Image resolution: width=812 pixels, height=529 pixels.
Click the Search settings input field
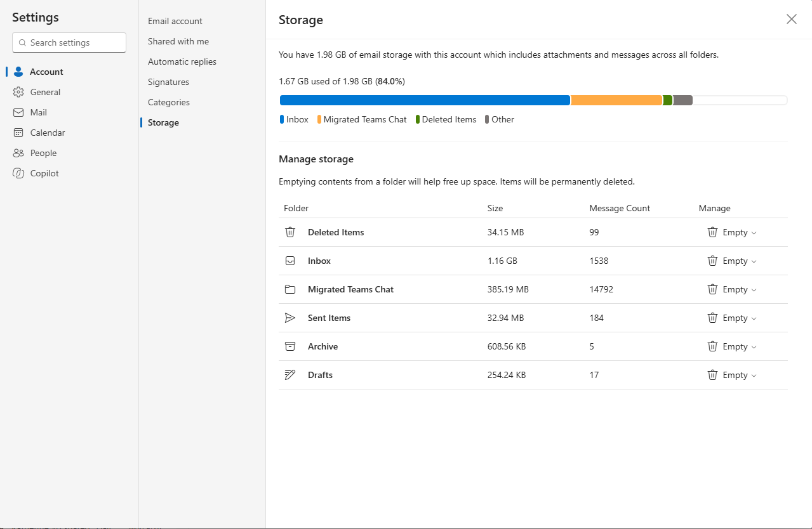pos(69,42)
